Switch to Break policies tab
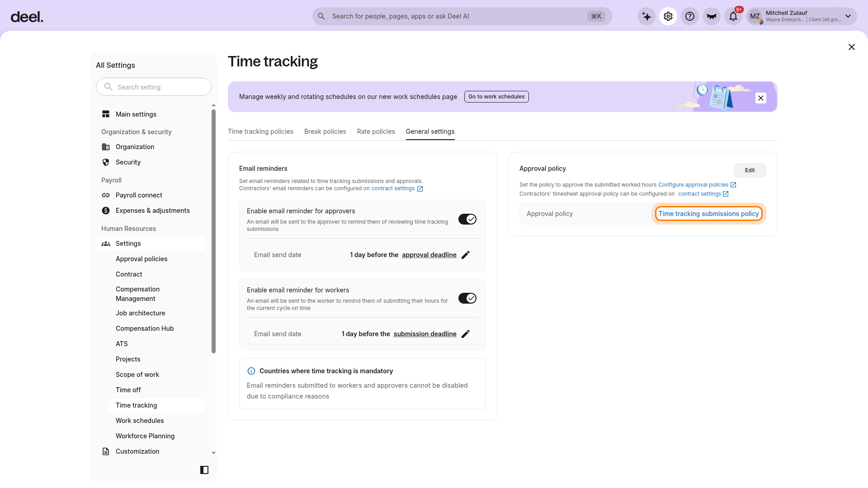This screenshot has width=868, height=488. coord(325,131)
